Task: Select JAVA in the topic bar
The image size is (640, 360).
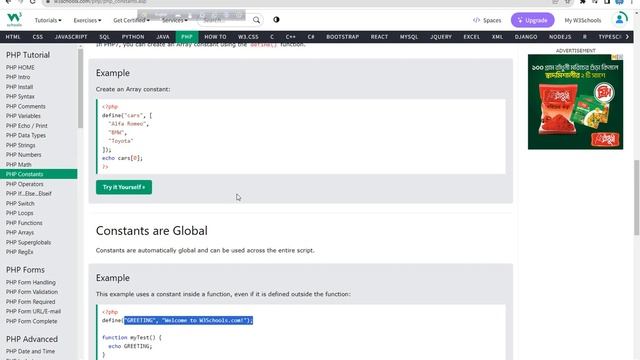Action: coord(163,37)
